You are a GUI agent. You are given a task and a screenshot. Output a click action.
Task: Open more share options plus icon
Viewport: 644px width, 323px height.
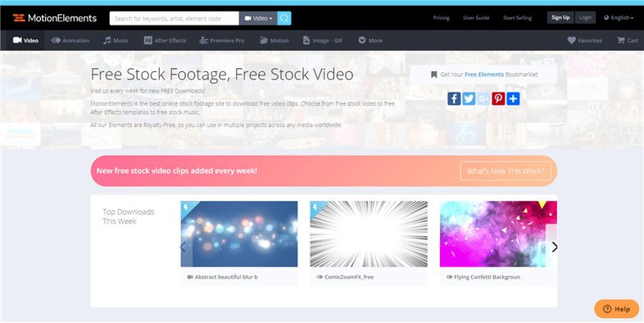click(x=513, y=98)
